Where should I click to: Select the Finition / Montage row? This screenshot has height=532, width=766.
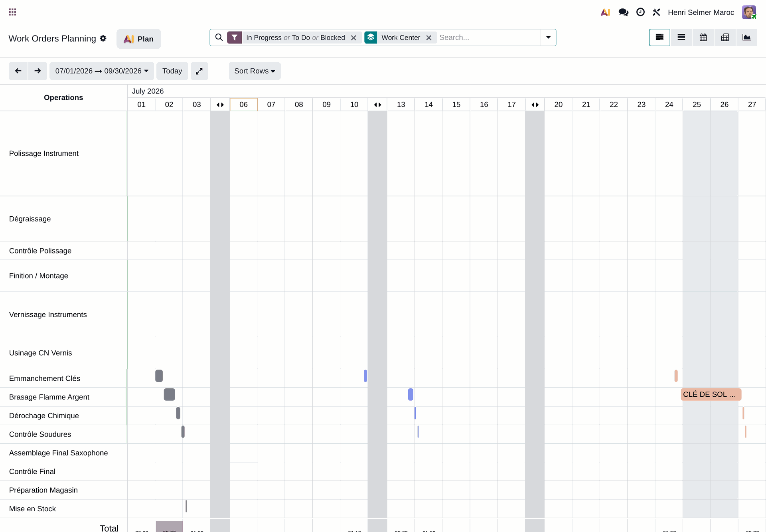click(x=63, y=276)
